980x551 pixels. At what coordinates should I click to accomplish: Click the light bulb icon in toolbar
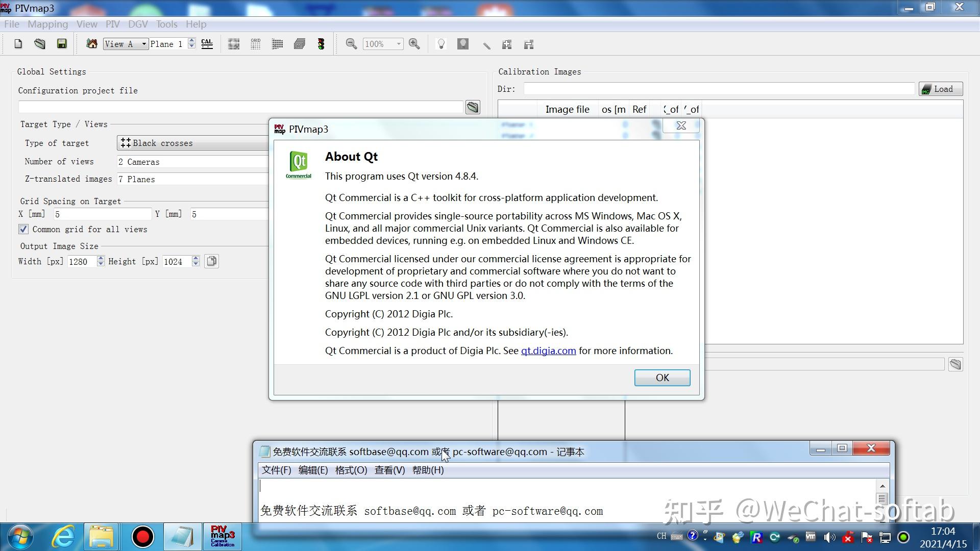tap(442, 44)
